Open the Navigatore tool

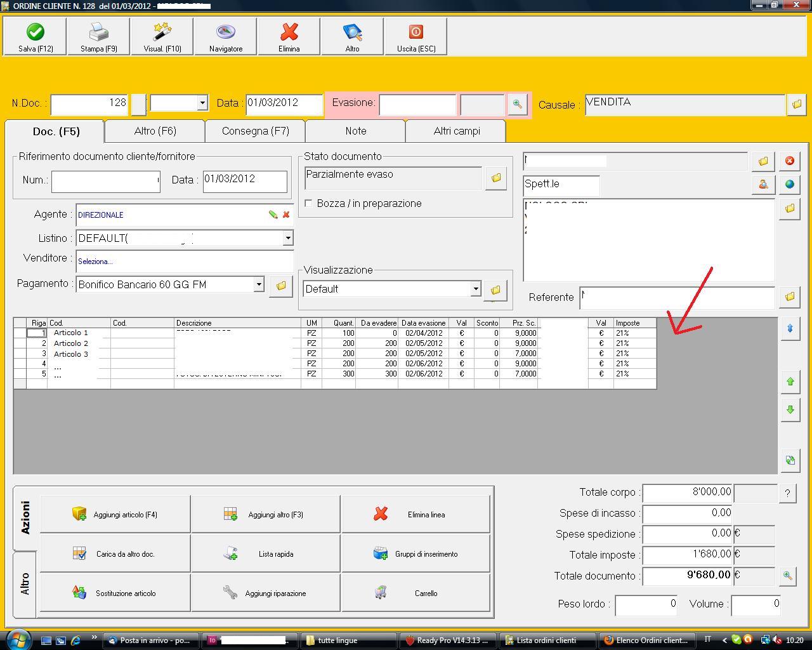pyautogui.click(x=226, y=32)
